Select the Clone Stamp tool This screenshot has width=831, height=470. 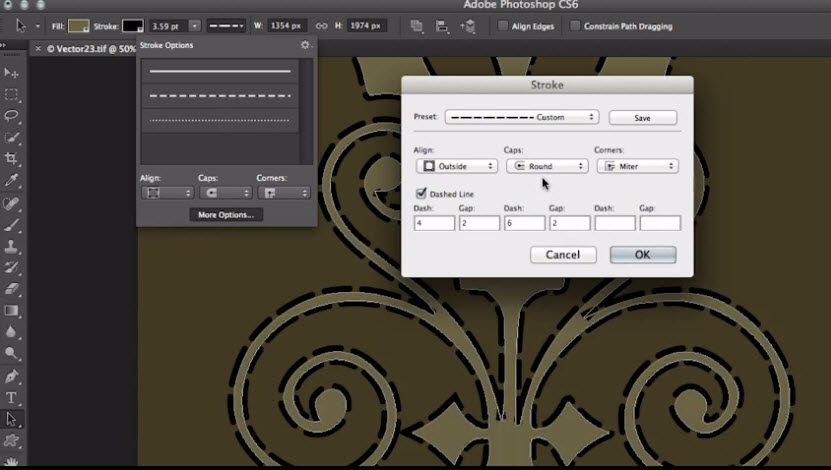[12, 246]
